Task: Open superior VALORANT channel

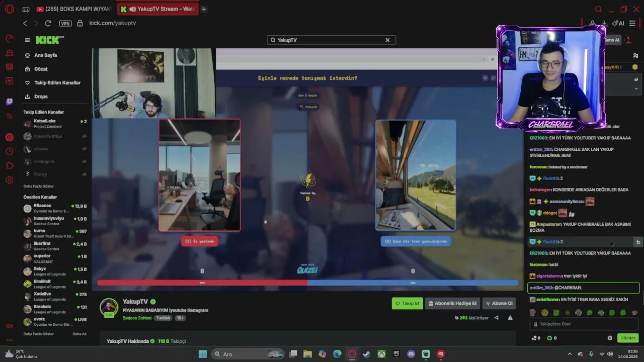Action: point(55,258)
